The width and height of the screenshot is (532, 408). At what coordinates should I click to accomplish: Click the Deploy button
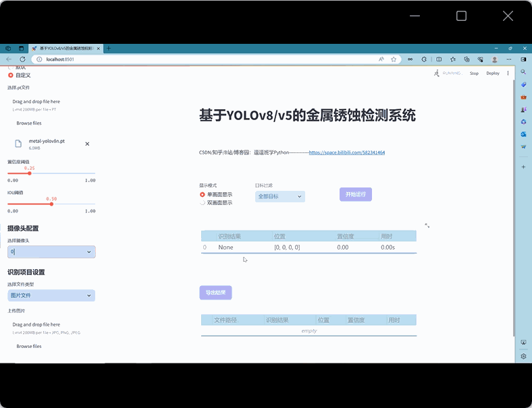pos(493,74)
